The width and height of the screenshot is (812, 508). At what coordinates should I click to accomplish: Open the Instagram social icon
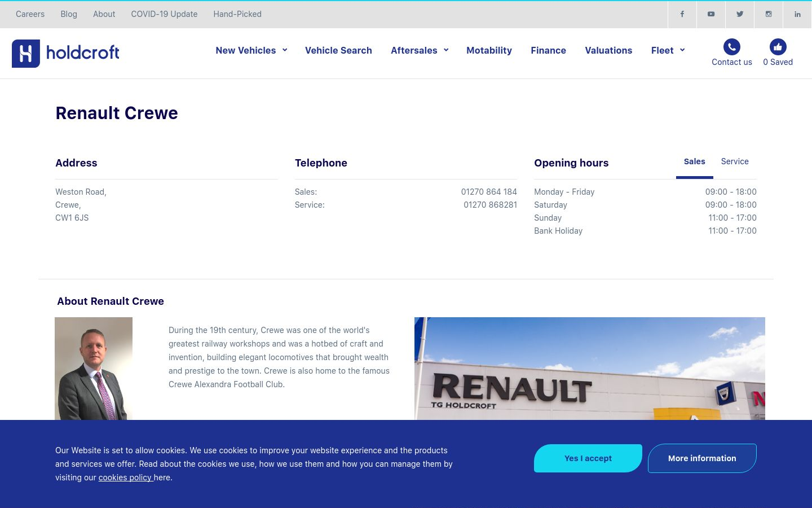769,14
